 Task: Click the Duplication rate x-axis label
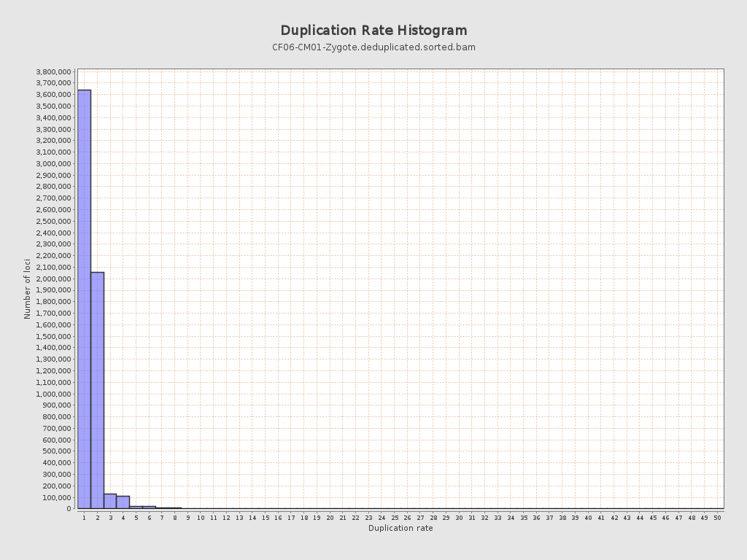pos(400,528)
